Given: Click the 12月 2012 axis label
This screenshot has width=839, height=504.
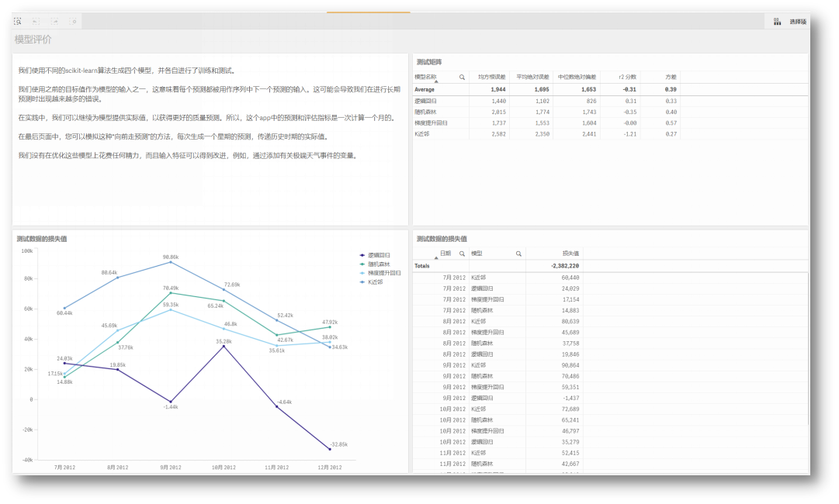Looking at the screenshot, I should tap(330, 468).
